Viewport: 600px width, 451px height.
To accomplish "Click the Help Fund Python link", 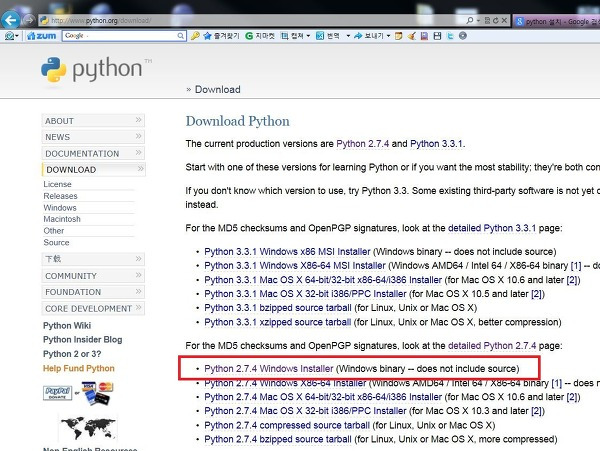I will [x=79, y=368].
